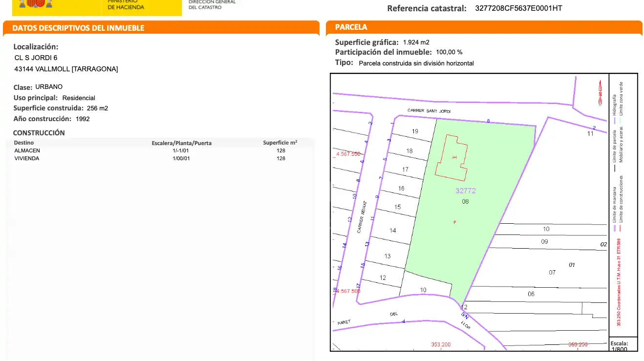644x361 pixels.
Task: Click the 'Referencia catastral:' label
Action: pos(427,8)
